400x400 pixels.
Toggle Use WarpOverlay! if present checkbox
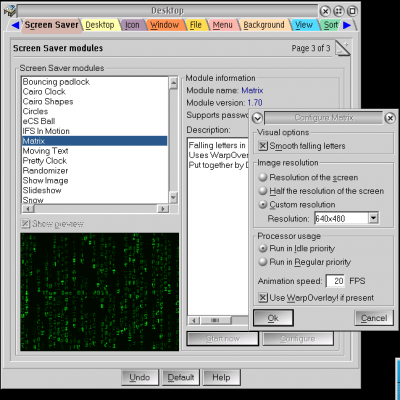263,297
